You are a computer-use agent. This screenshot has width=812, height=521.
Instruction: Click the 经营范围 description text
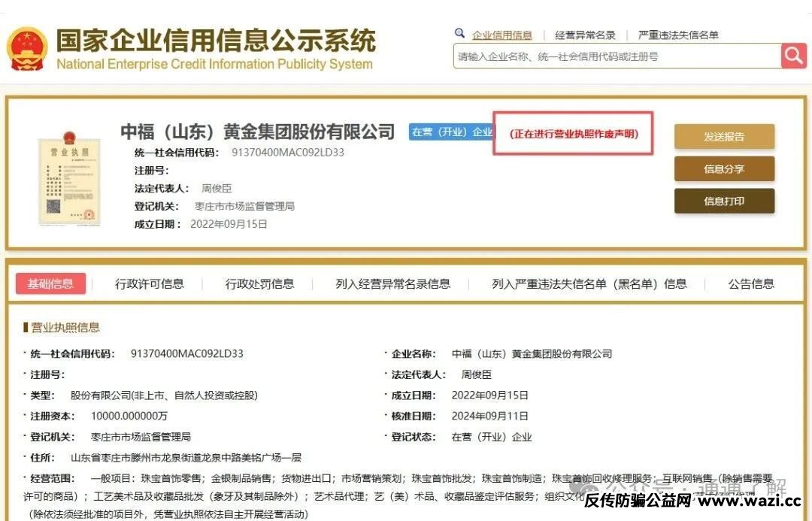(398, 496)
